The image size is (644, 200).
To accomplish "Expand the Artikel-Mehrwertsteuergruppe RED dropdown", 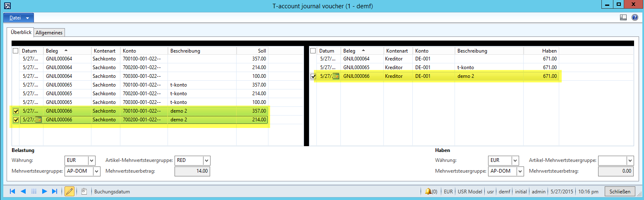I will pyautogui.click(x=206, y=160).
